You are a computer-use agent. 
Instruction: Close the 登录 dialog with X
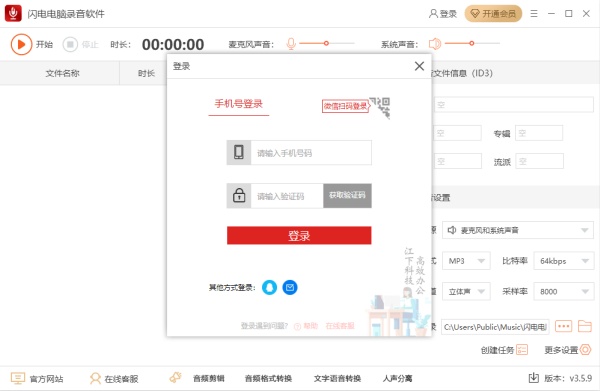click(x=419, y=66)
